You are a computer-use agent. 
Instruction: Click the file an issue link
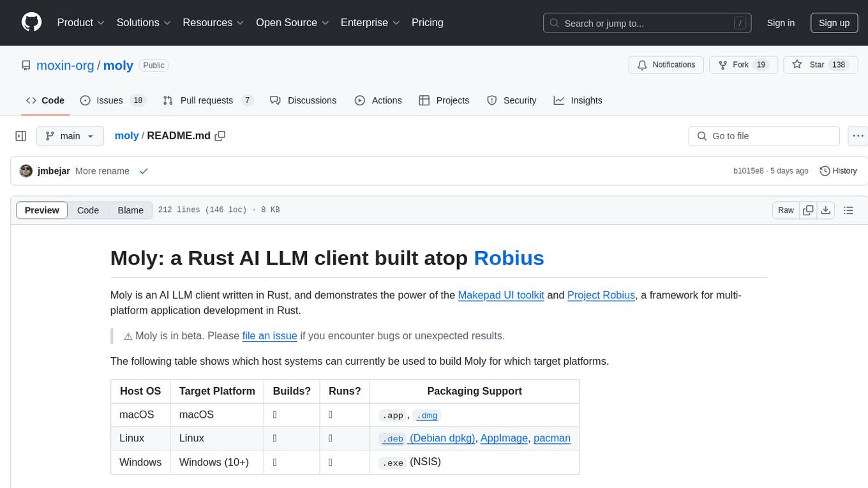(269, 336)
